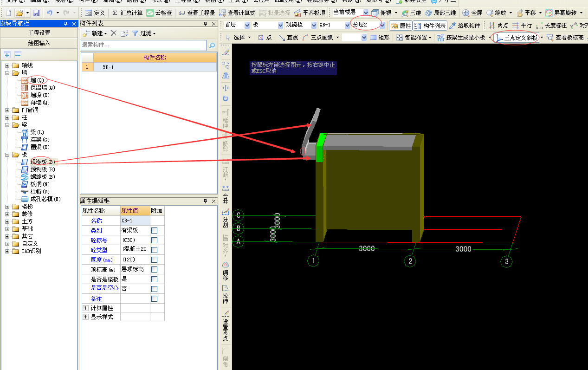The height and width of the screenshot is (370, 588).
Task: Click the copy component icon in 构件列表
Action: [124, 33]
